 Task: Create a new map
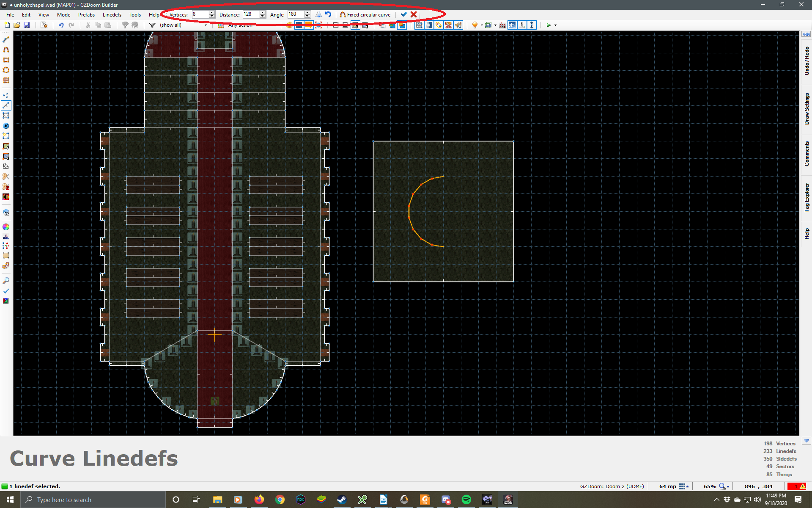(7, 25)
